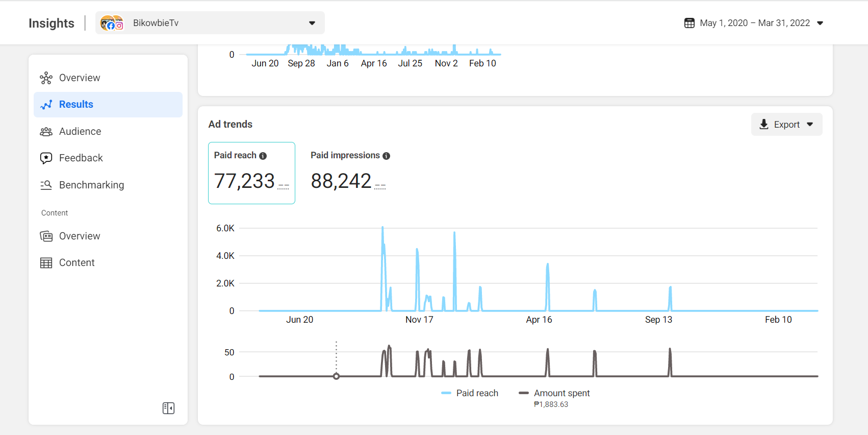Viewport: 868px width, 435px height.
Task: Open the Overview section icon in sidebar
Action: 46,78
